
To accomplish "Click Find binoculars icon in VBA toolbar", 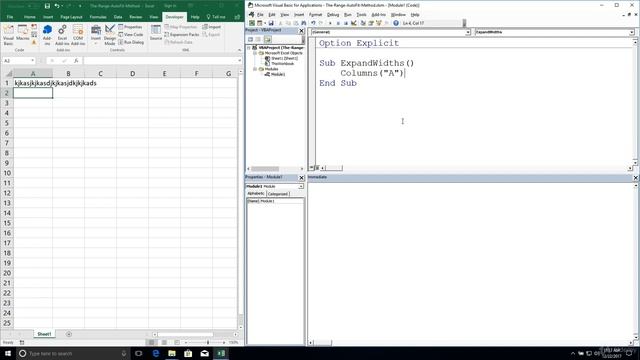I will (x=304, y=23).
